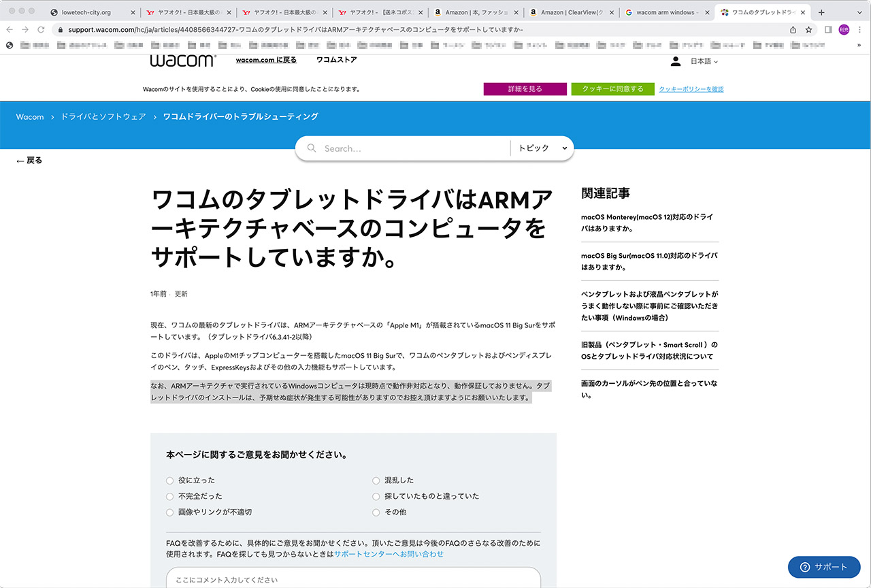This screenshot has height=588, width=871.
Task: Click ワコムドライバーのトラブルシューティング breadcrumb
Action: [240, 117]
